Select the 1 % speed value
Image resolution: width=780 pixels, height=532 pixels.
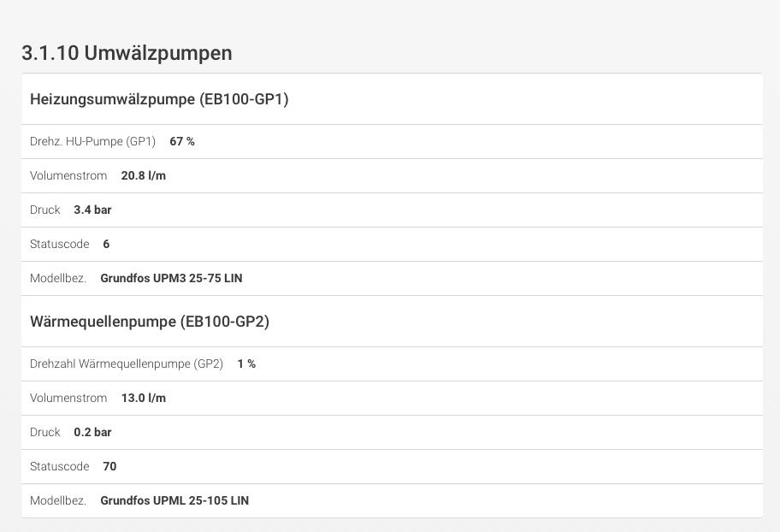pos(246,364)
